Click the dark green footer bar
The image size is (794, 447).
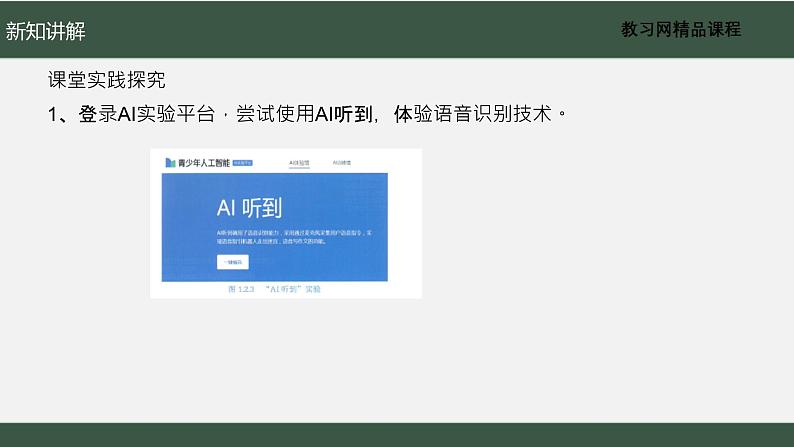397,434
